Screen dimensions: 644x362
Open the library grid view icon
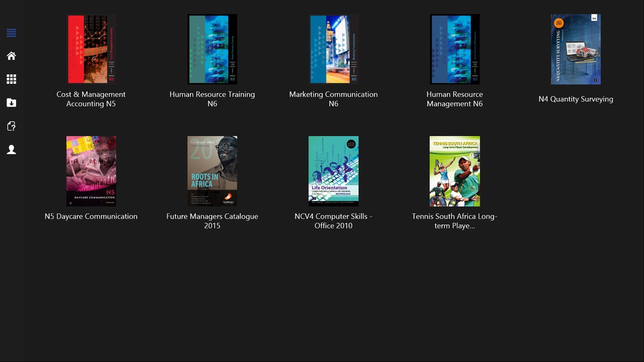click(12, 79)
